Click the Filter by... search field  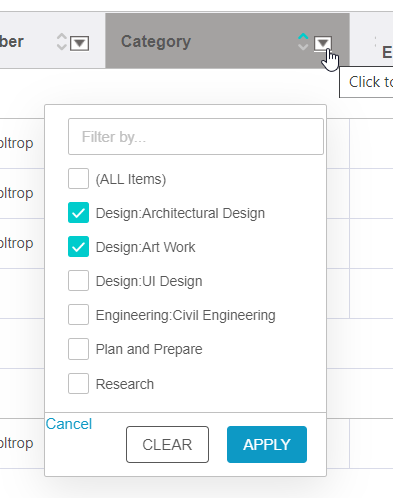pos(196,136)
